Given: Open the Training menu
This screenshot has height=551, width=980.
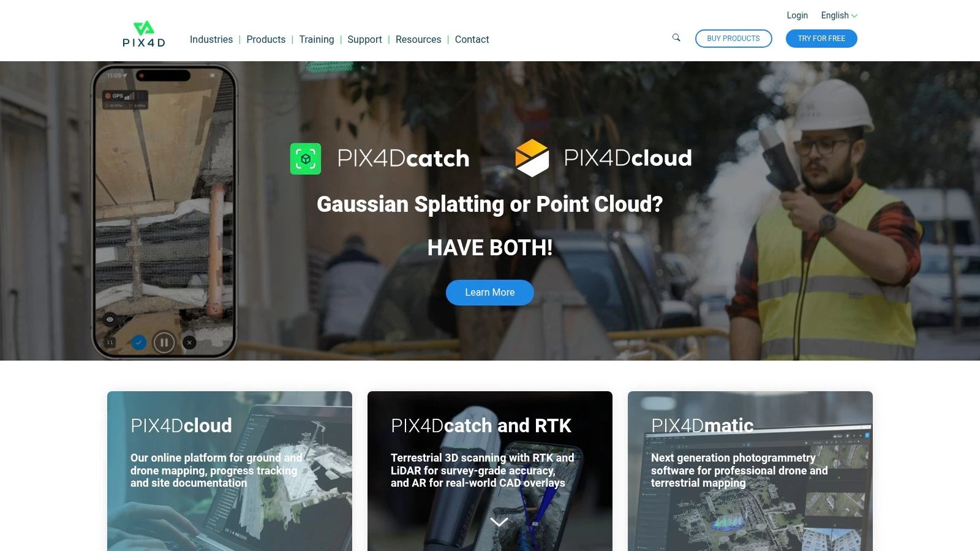Looking at the screenshot, I should pyautogui.click(x=317, y=39).
